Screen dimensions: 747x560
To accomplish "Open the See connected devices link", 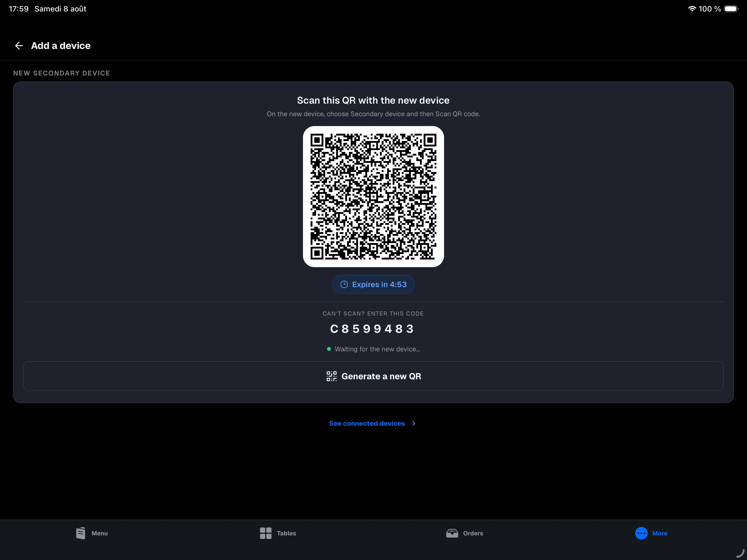I will pos(367,423).
